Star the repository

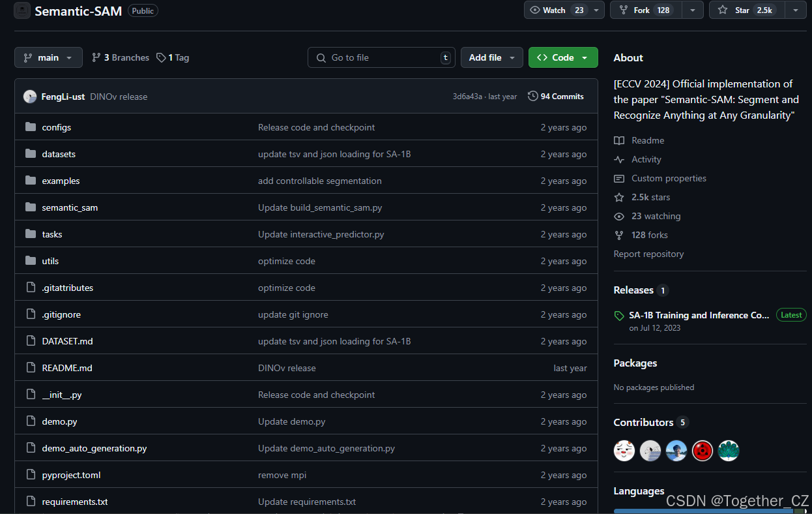point(747,10)
